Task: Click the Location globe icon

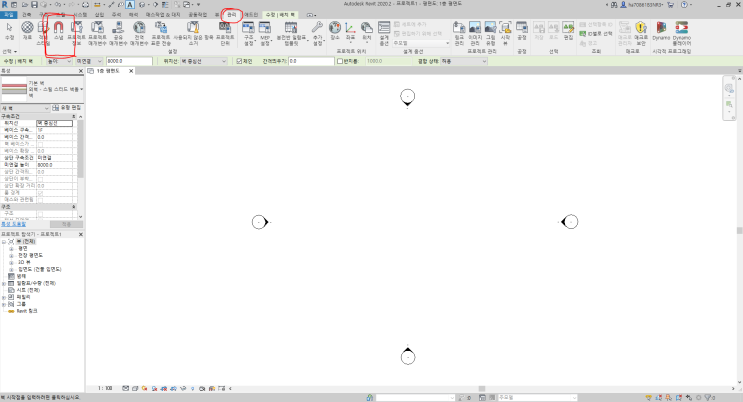Action: click(x=335, y=31)
